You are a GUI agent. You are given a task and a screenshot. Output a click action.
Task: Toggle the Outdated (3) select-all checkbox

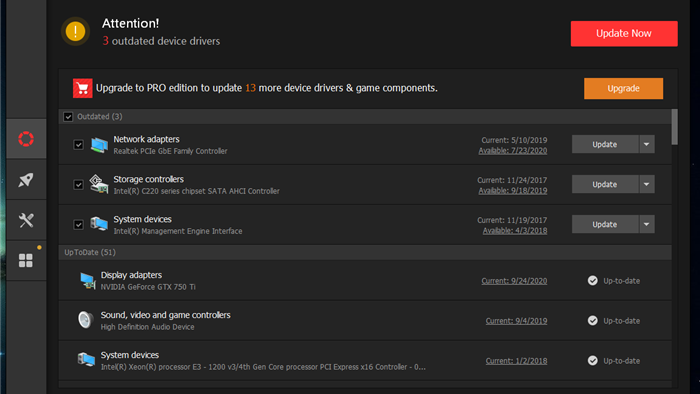click(68, 117)
